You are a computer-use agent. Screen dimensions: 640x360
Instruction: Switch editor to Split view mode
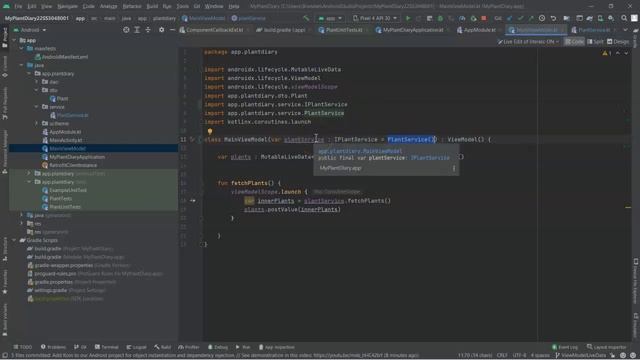point(596,42)
